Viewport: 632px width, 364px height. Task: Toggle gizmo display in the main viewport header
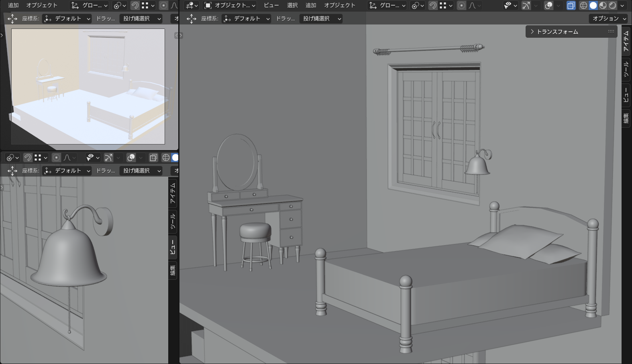[526, 5]
